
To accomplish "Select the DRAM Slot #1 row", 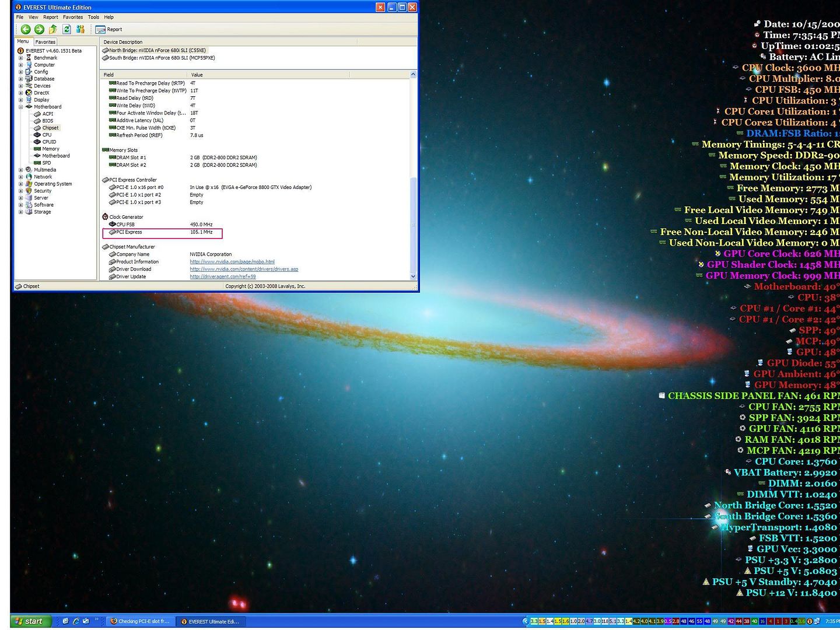I will 183,157.
